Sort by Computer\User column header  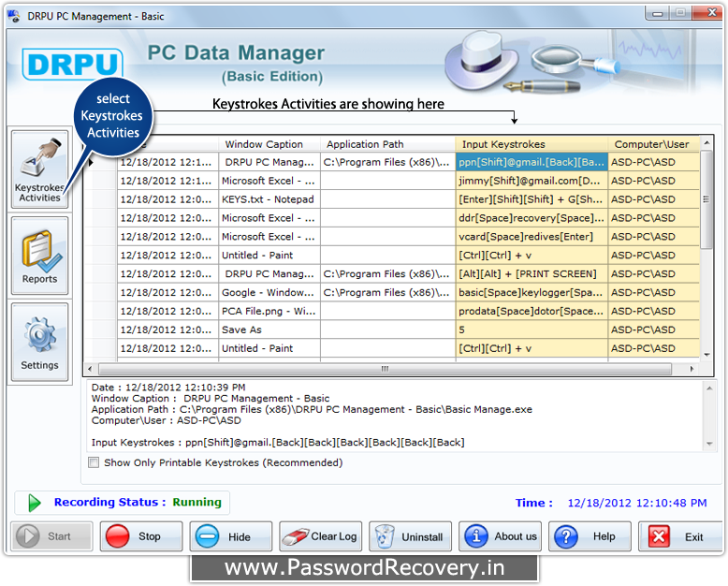click(x=653, y=144)
